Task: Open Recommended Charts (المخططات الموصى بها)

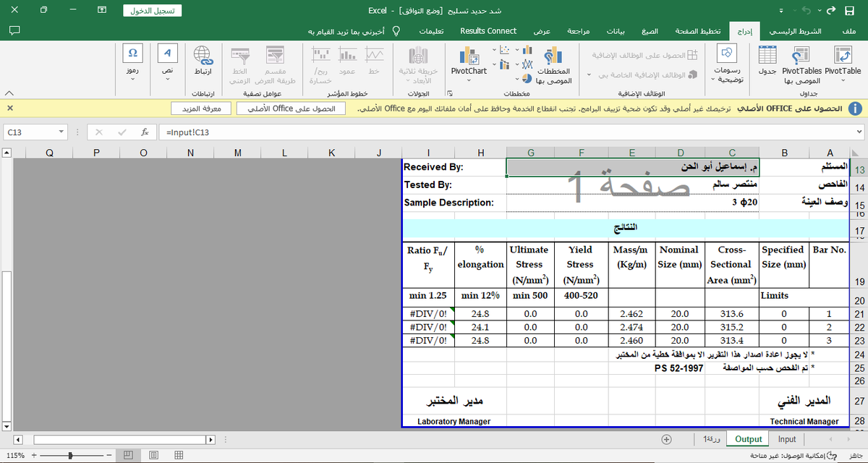Action: pos(553,65)
